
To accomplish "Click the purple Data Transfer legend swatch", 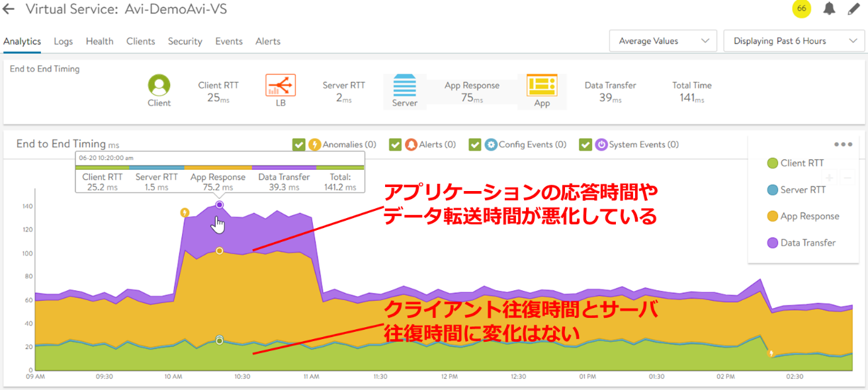I will pos(771,243).
